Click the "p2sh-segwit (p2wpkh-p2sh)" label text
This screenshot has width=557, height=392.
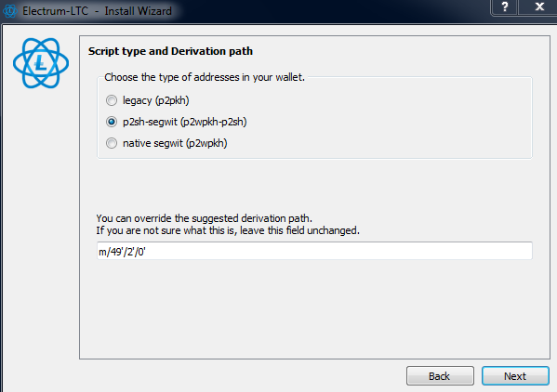click(185, 122)
